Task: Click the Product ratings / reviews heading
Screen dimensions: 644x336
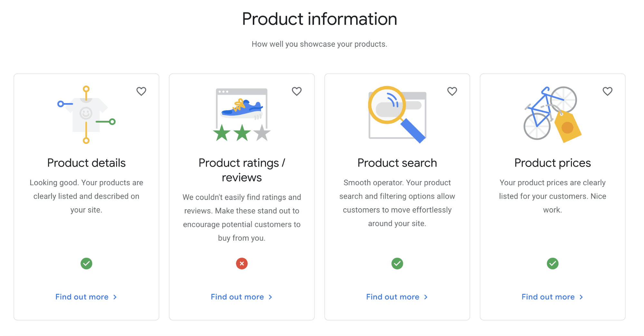Action: [x=242, y=170]
